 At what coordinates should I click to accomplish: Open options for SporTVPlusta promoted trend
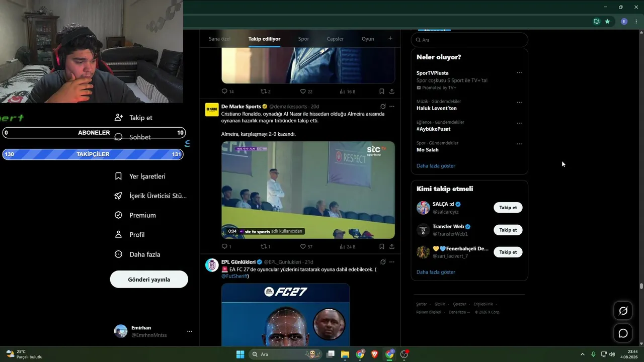coord(519,73)
